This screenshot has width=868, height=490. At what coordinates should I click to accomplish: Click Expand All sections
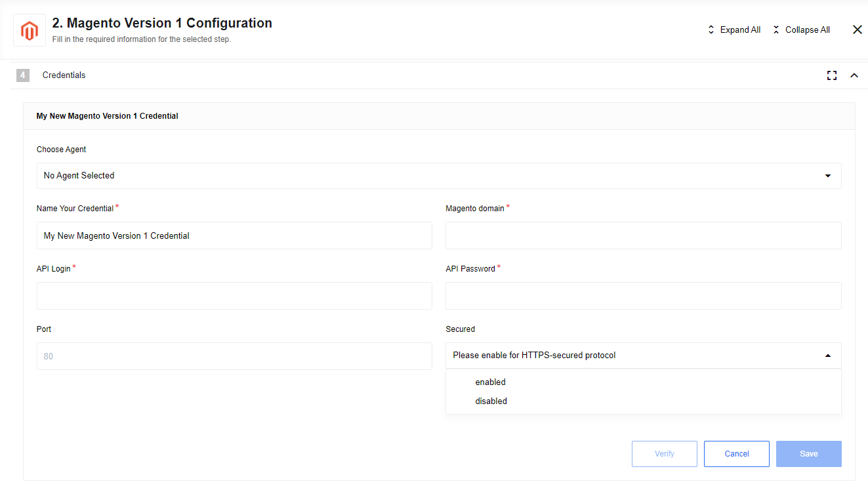pyautogui.click(x=734, y=30)
